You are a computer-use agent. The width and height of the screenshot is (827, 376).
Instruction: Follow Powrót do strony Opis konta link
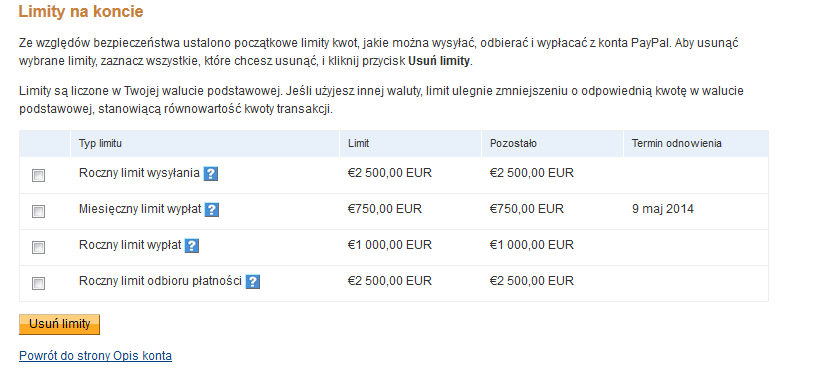click(95, 355)
